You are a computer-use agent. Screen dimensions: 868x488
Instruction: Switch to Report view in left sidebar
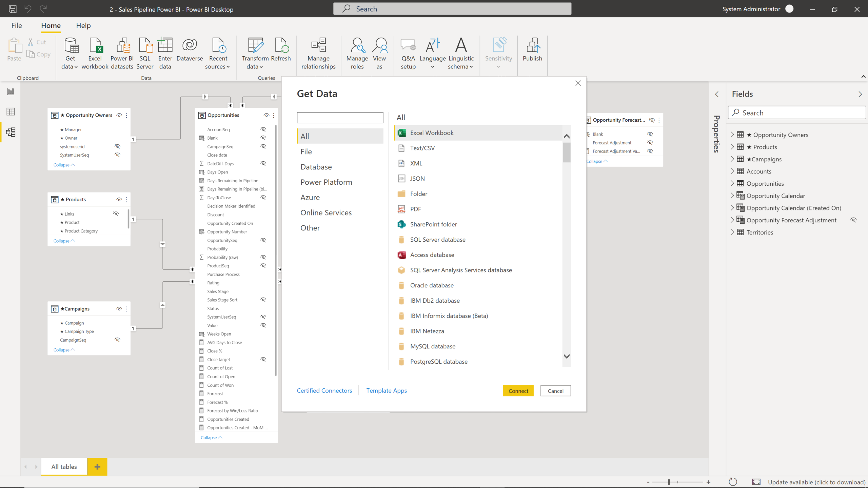(10, 91)
